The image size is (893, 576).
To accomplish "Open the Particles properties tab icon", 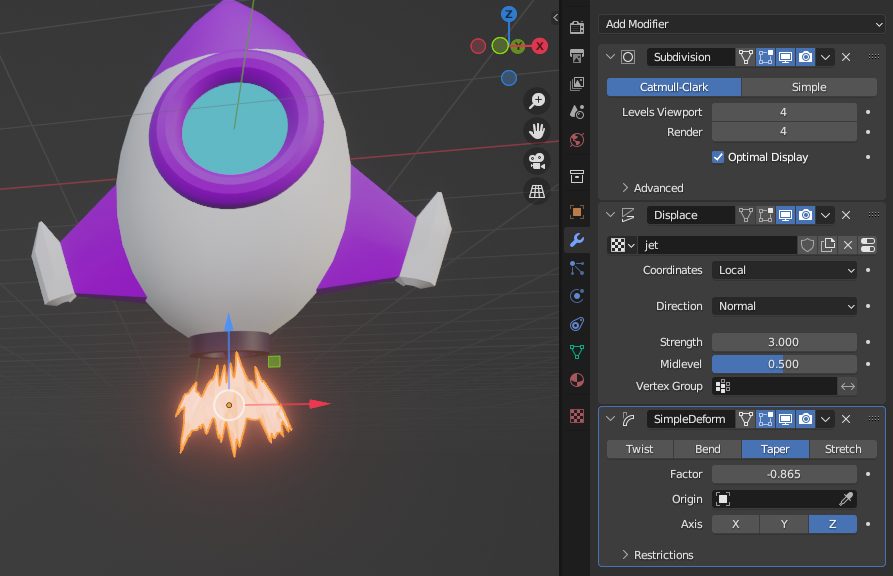I will tap(576, 268).
